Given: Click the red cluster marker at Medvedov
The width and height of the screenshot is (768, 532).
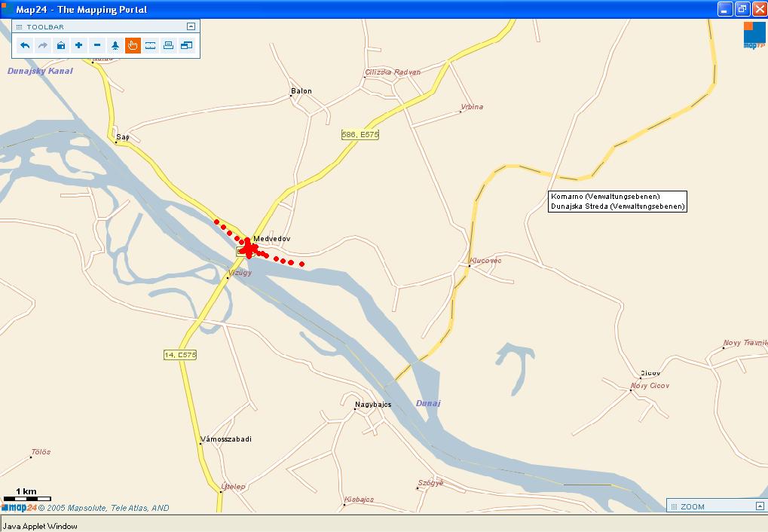Looking at the screenshot, I should tap(249, 249).
